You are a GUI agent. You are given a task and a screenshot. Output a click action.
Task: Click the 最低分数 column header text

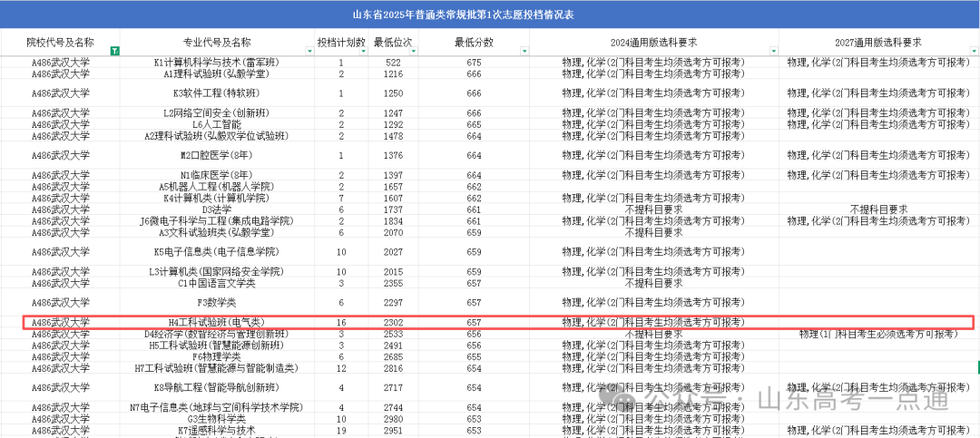pos(474,43)
